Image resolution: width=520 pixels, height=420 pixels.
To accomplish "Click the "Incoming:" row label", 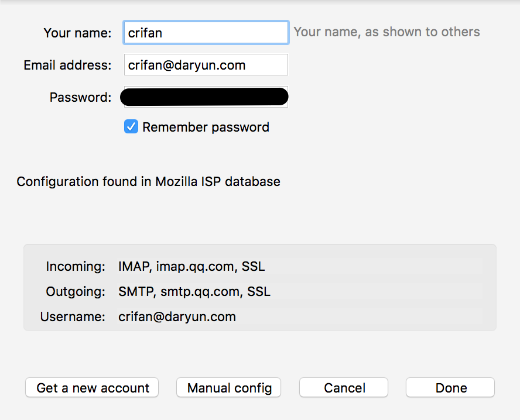I will (x=76, y=267).
